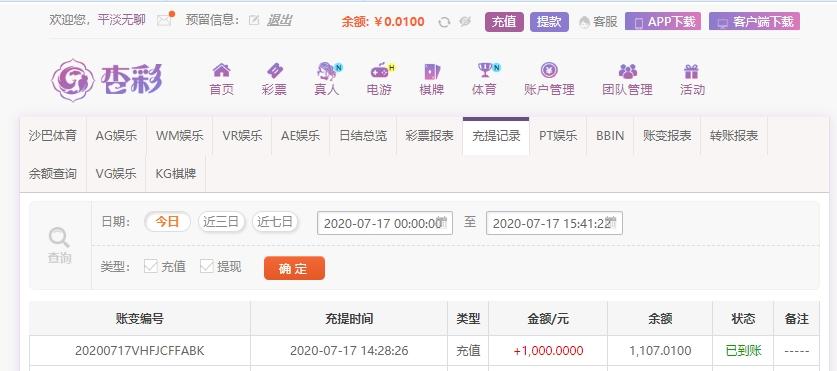This screenshot has width=837, height=371.
Task: Click the 备注 column header
Action: coord(796,319)
